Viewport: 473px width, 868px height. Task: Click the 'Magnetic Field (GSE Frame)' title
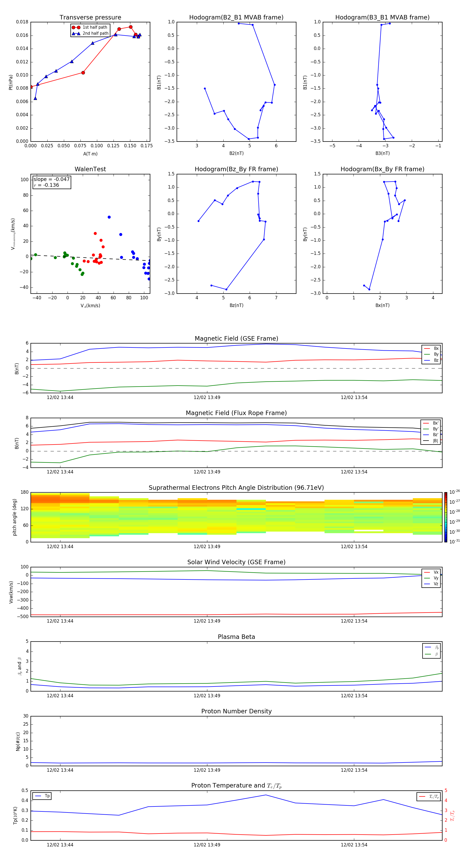(236, 339)
